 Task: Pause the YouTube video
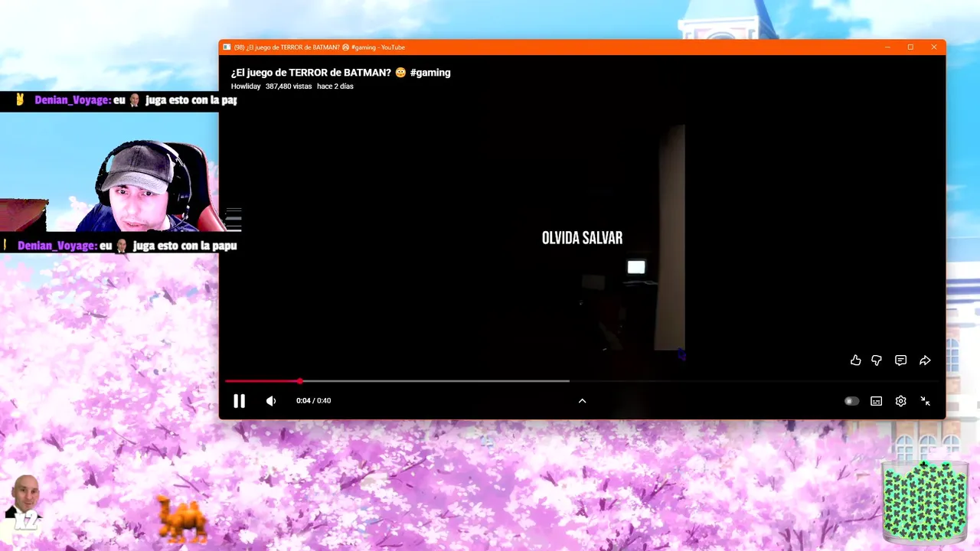click(239, 401)
